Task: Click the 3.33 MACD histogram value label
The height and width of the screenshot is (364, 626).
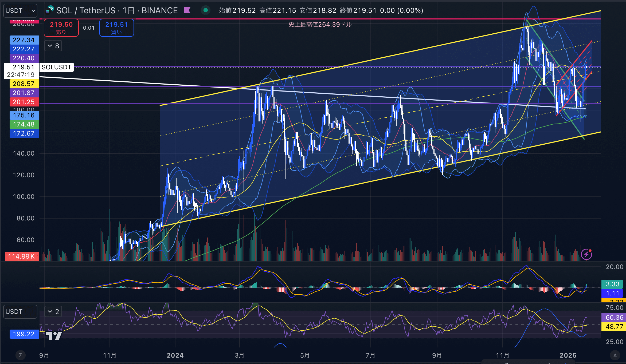Action: tap(612, 284)
